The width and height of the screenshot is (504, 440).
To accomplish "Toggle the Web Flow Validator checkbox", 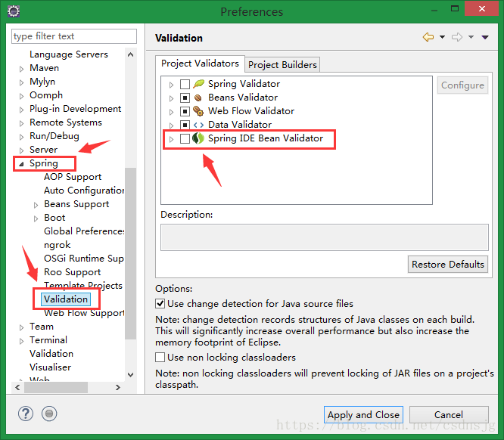I will pos(185,111).
